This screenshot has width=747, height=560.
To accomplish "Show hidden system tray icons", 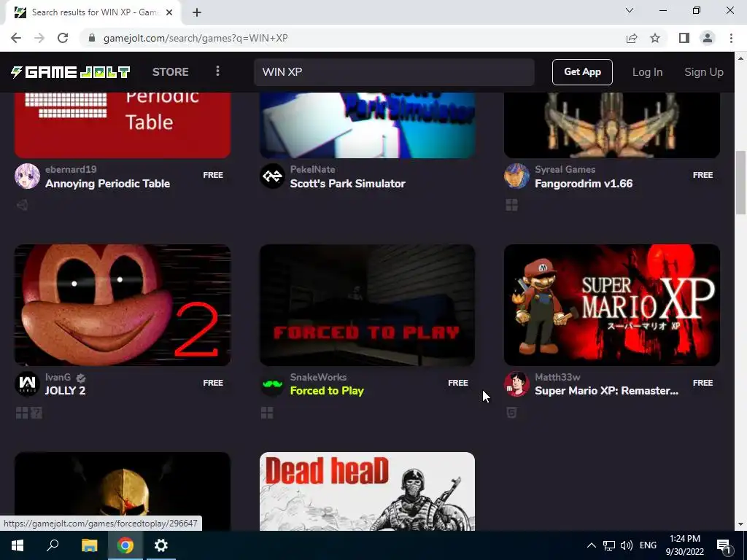I will pos(591,545).
